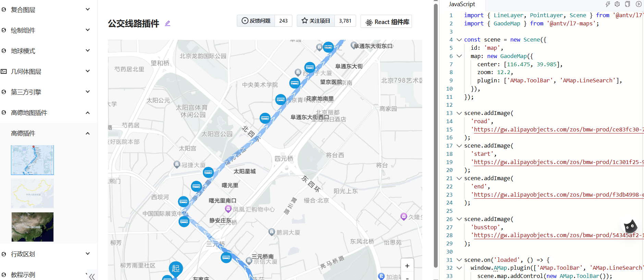Viewport: 644px width, 280px height.
Task: Click the 243 issue count
Action: coord(283,21)
